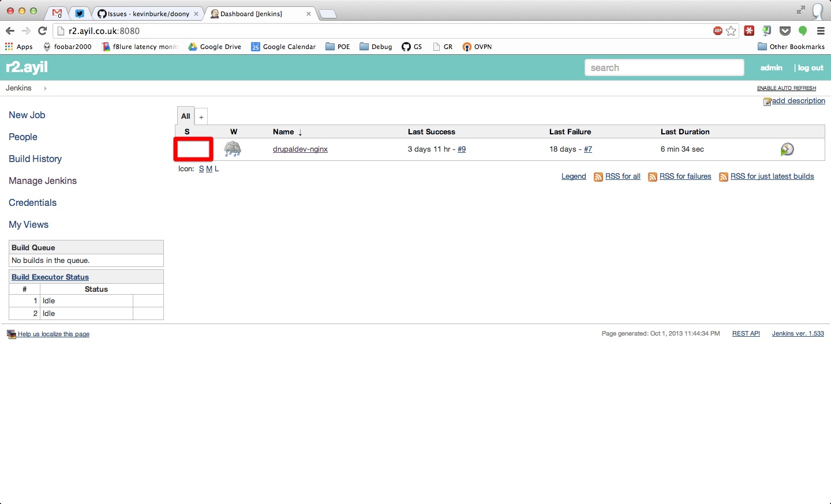Open the Google Drive bookmark
831x504 pixels.
click(215, 47)
